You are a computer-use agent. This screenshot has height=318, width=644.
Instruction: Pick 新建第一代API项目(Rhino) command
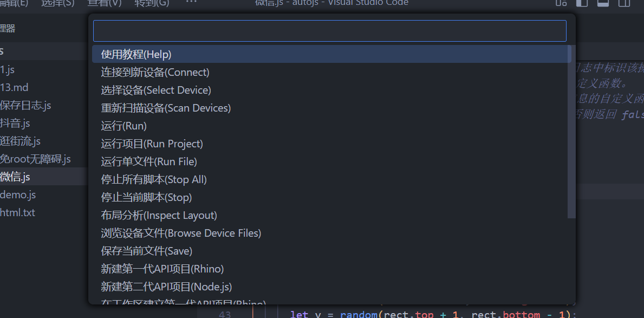pos(331,269)
